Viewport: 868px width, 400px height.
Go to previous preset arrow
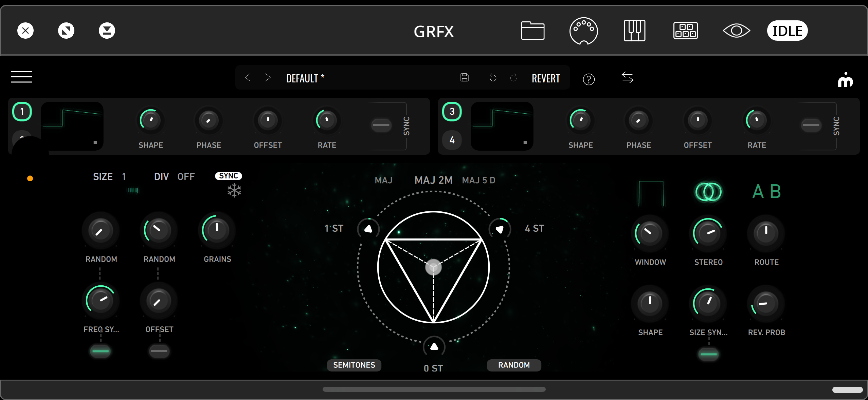tap(248, 78)
